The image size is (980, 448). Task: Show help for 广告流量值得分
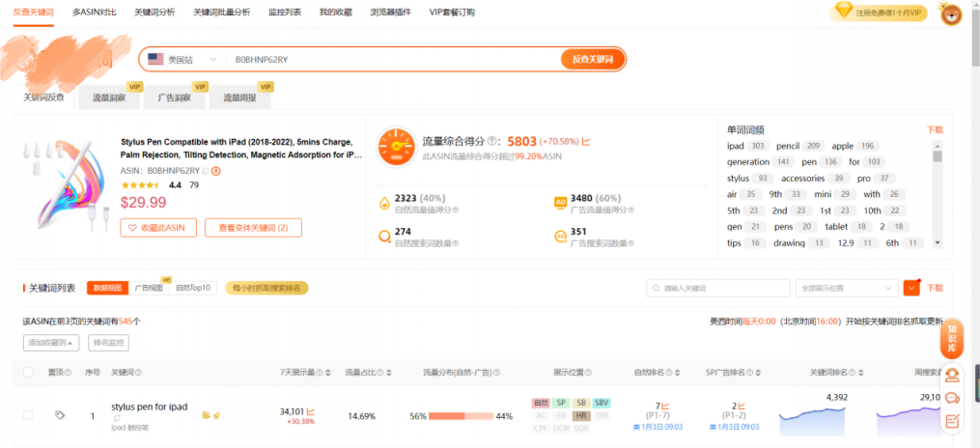click(630, 210)
